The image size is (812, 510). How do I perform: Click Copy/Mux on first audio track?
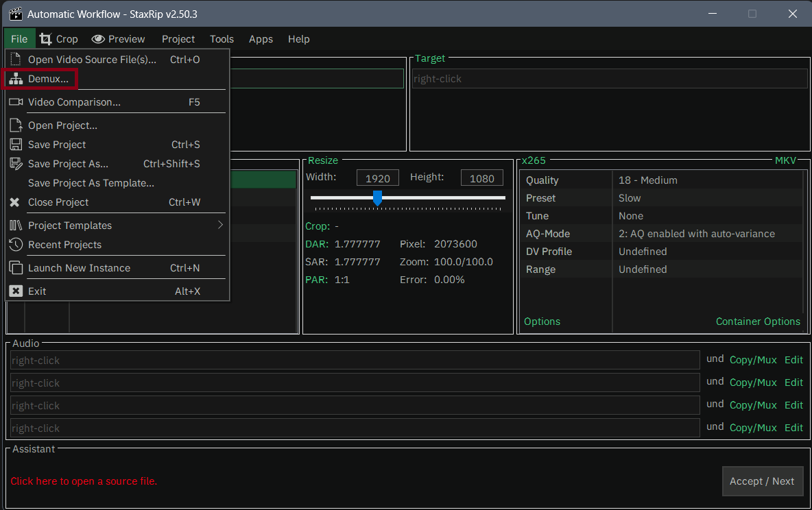click(753, 360)
